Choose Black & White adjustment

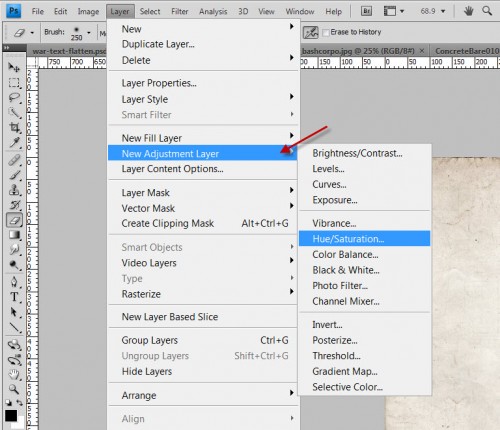point(365,270)
